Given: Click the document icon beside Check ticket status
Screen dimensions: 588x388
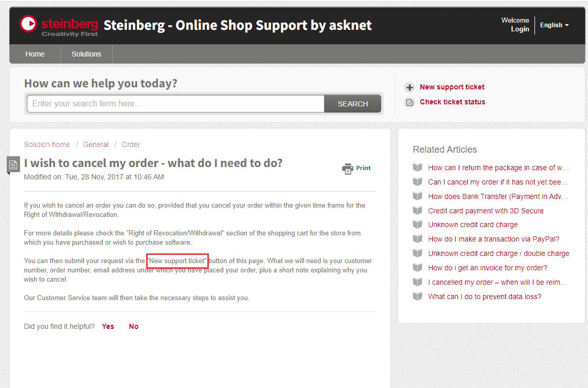Looking at the screenshot, I should [409, 102].
